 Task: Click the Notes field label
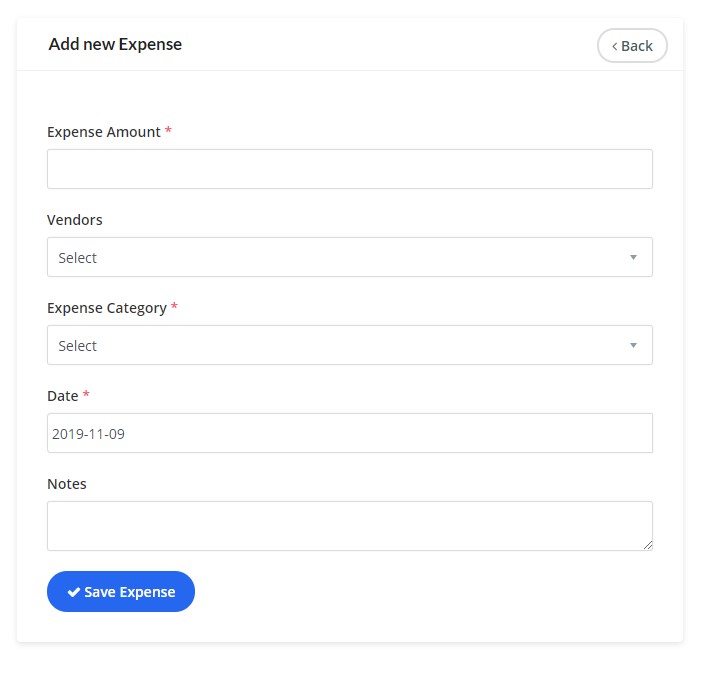point(67,484)
